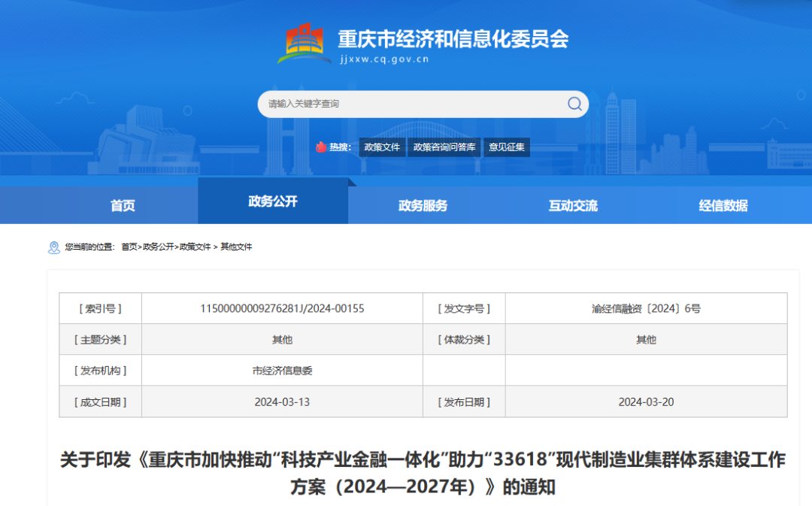
Task: Click the 市经济信息委 publisher value
Action: pos(282,371)
